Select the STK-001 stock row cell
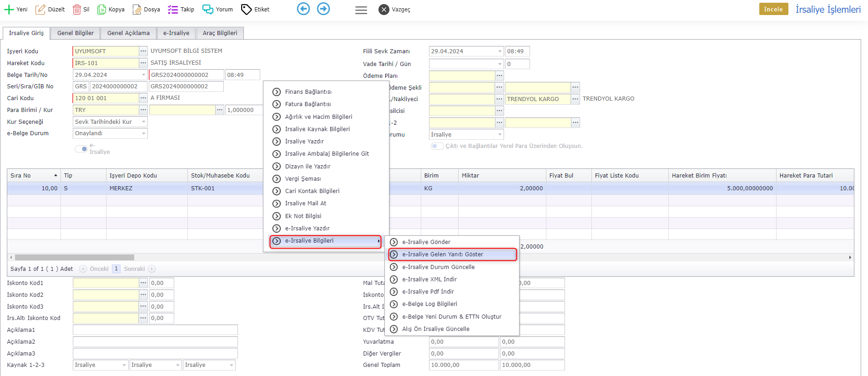Screen dimensions: 868x376 tap(225, 188)
